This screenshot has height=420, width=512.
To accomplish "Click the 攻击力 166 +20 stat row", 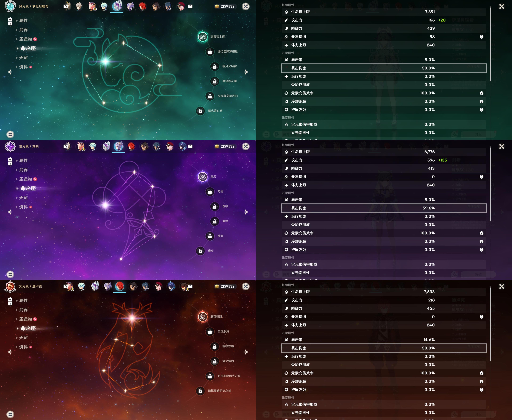I will (384, 20).
